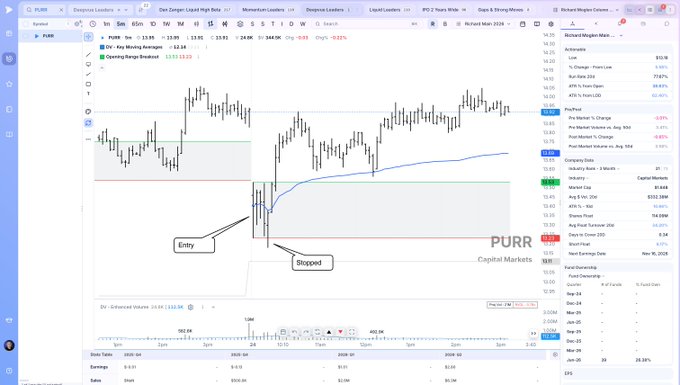Open the IPO 2 Years Wide tab

click(x=444, y=10)
